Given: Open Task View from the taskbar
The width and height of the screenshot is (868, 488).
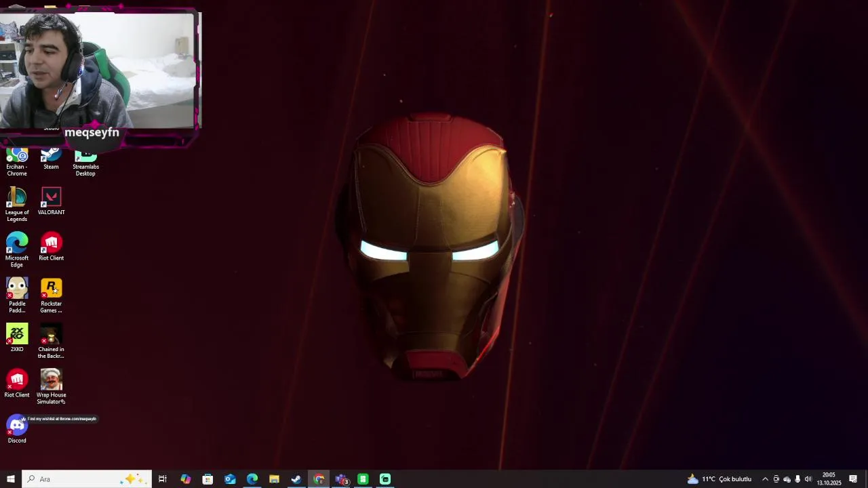Looking at the screenshot, I should (163, 479).
